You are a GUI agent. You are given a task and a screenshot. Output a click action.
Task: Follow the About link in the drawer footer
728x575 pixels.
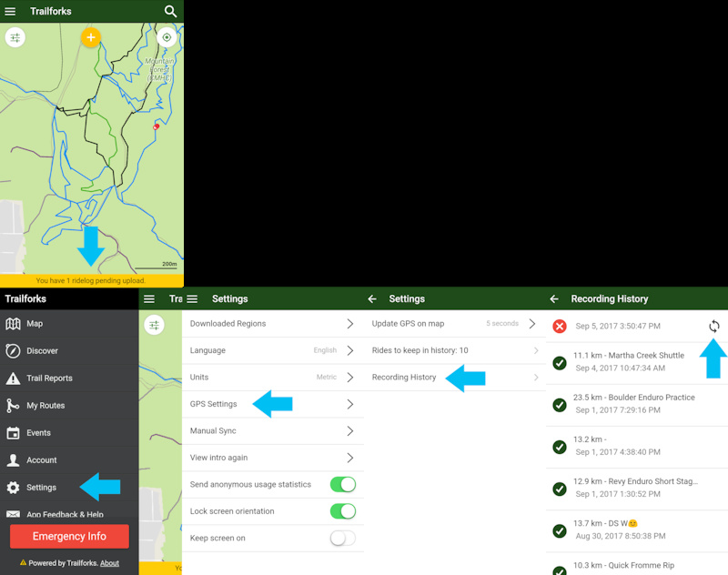109,563
